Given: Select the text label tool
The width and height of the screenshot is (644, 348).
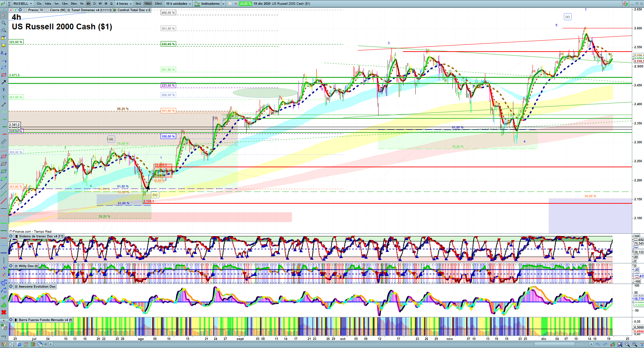Looking at the screenshot, I should click(x=4, y=90).
